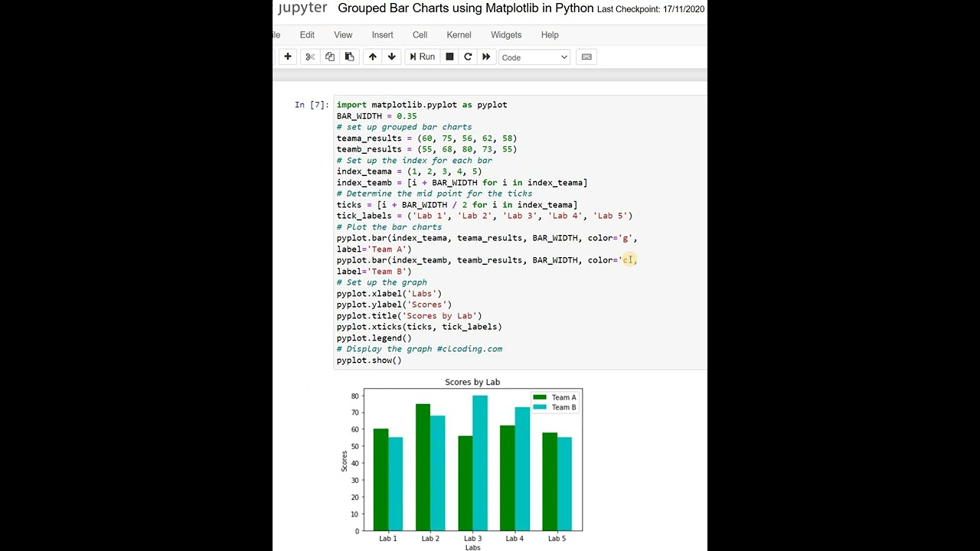980x551 pixels.
Task: Click the 80 y-axis tick value
Action: pyautogui.click(x=355, y=396)
